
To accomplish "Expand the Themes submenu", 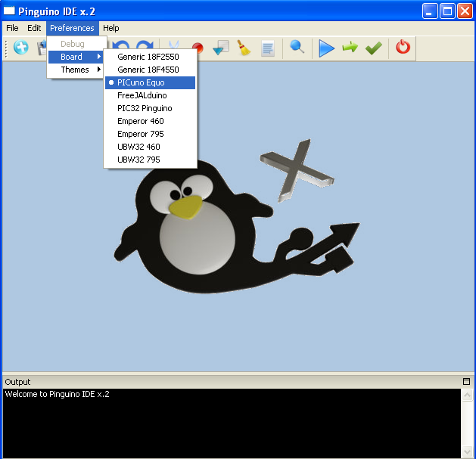I will click(x=76, y=70).
